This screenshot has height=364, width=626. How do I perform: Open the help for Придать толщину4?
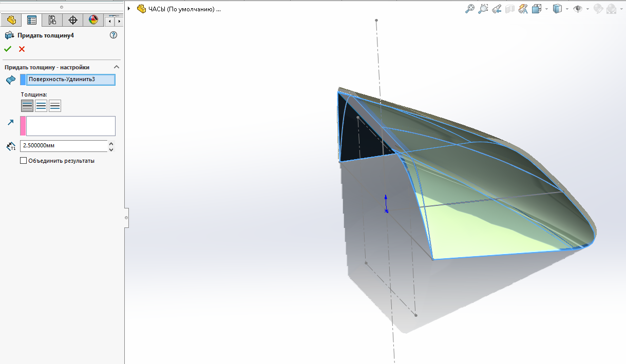pyautogui.click(x=113, y=35)
